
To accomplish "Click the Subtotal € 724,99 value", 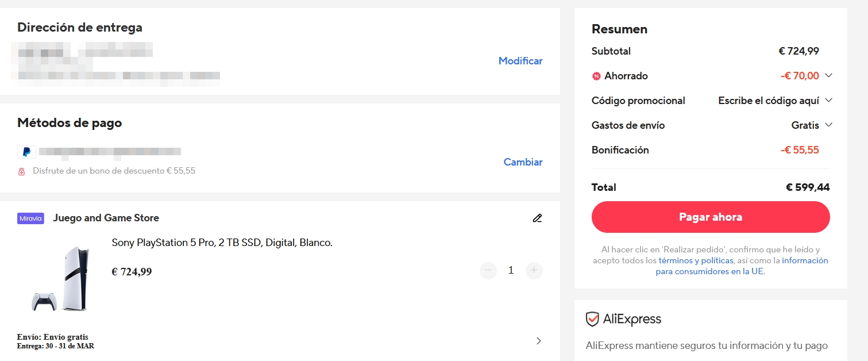I will 798,51.
